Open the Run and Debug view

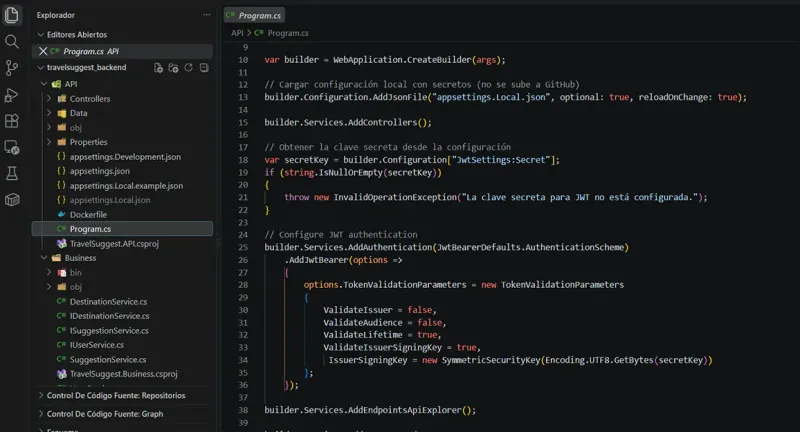(12, 95)
